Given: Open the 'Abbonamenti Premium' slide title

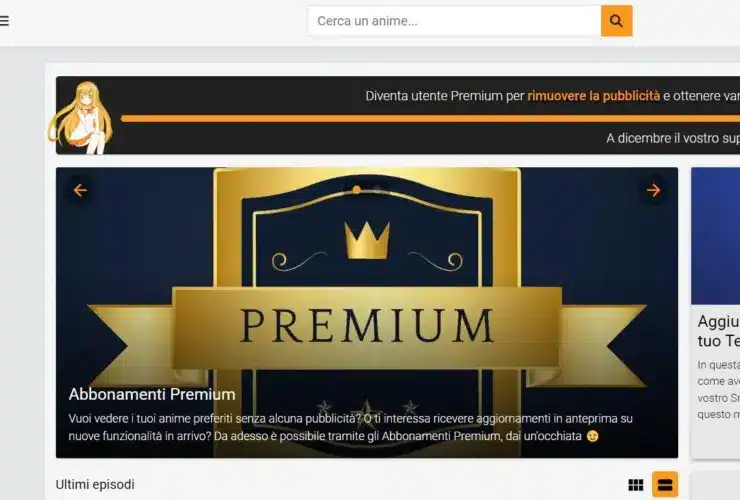Looking at the screenshot, I should [152, 394].
